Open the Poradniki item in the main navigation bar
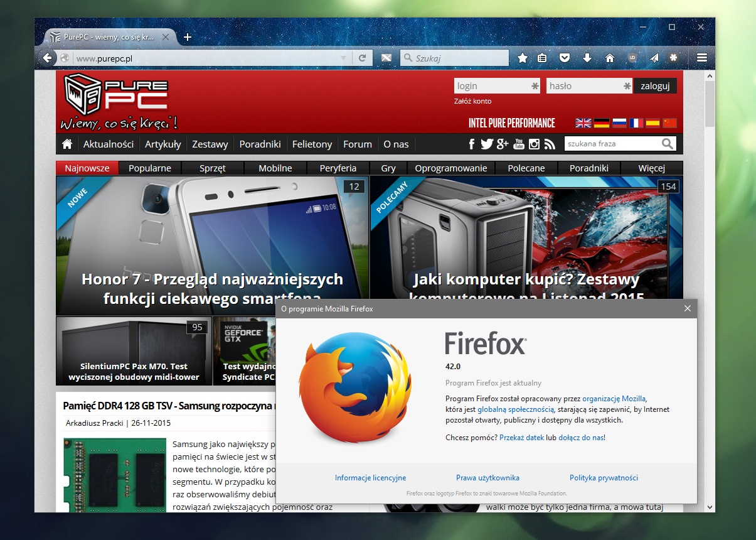This screenshot has width=756, height=540. tap(260, 144)
